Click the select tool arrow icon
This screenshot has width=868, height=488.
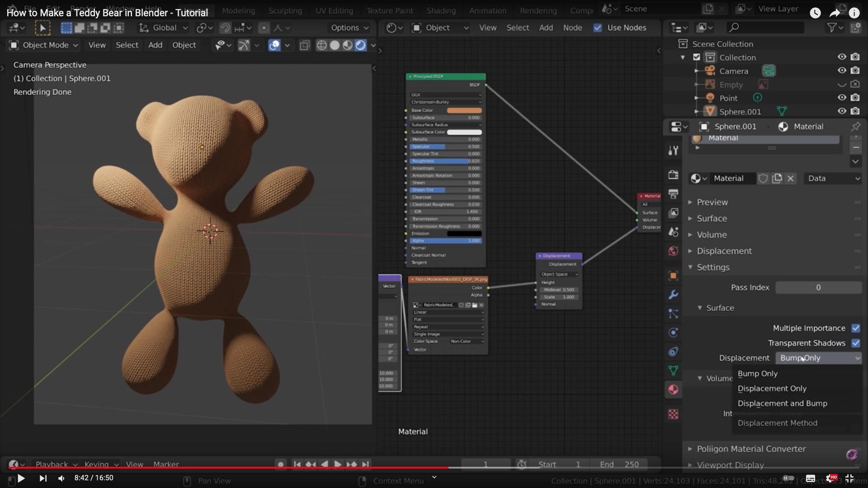42,28
